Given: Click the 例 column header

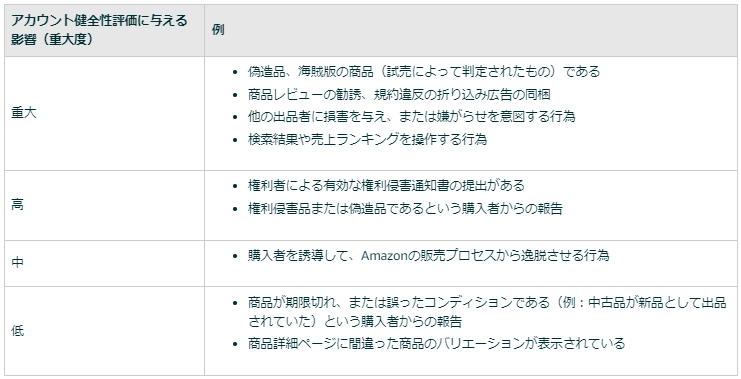Looking at the screenshot, I should click(218, 30).
